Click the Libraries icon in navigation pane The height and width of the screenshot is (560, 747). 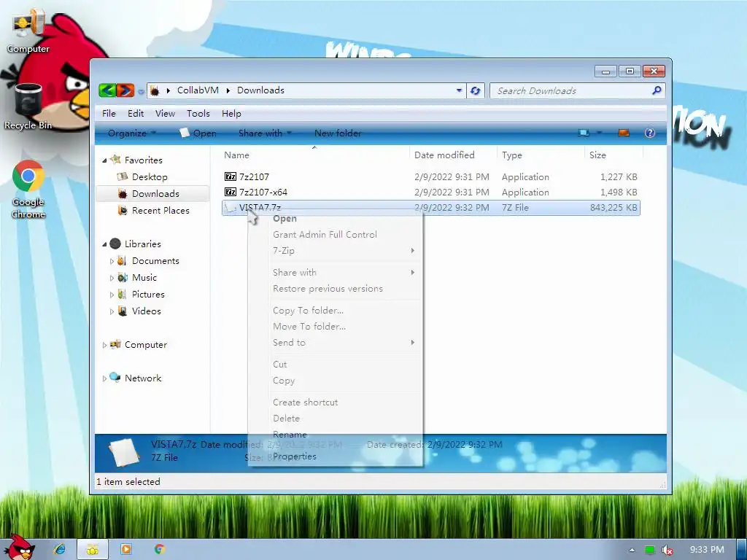coord(115,244)
